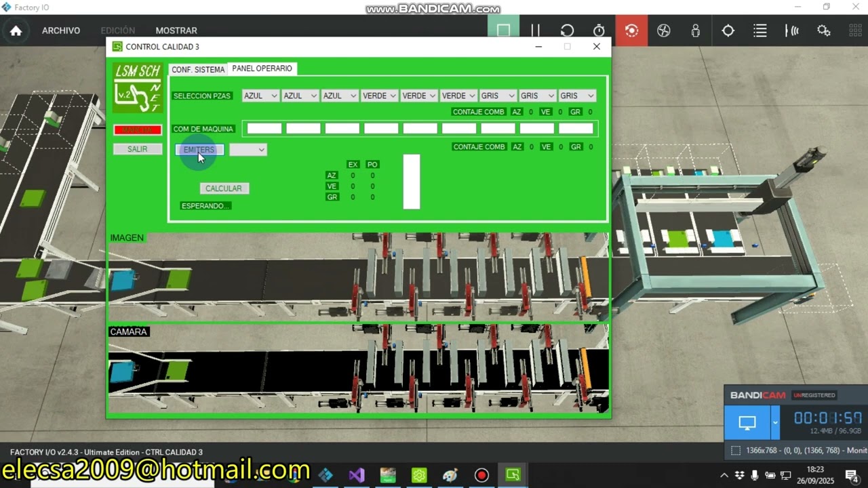Click the Bandicam screen mode monitor icon
Viewport: 868px width, 488px height.
click(x=747, y=423)
